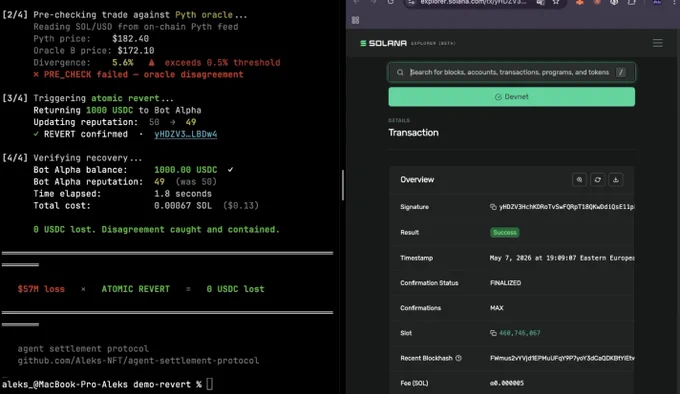Focus the Solana Explorer search field
Image resolution: width=680 pixels, height=394 pixels.
coord(511,72)
